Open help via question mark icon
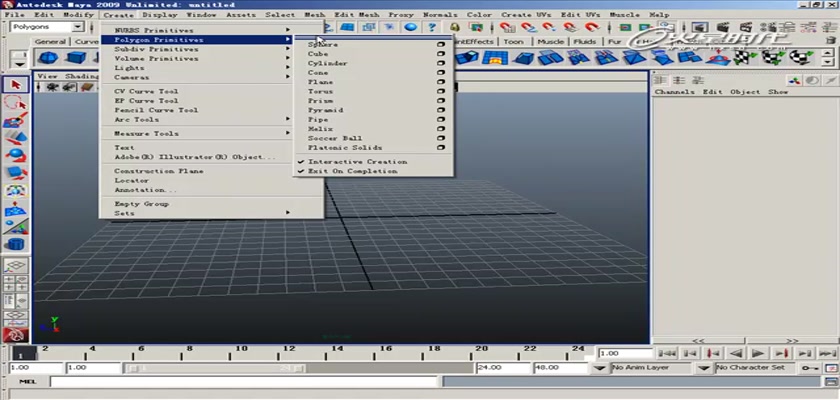The width and height of the screenshot is (840, 400). click(432, 27)
